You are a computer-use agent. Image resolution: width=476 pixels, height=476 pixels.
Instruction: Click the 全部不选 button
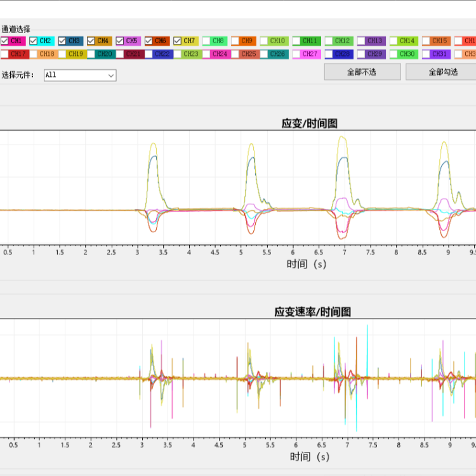362,72
